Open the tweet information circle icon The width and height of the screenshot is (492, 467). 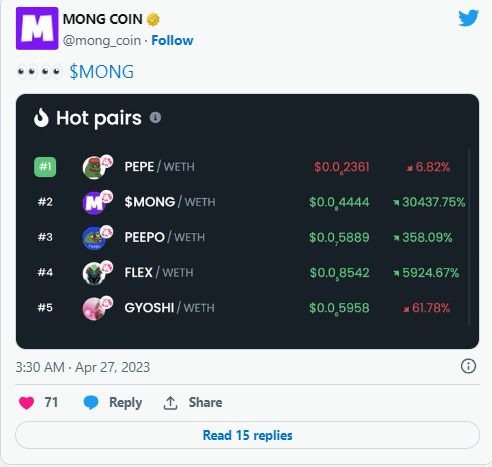(x=468, y=366)
